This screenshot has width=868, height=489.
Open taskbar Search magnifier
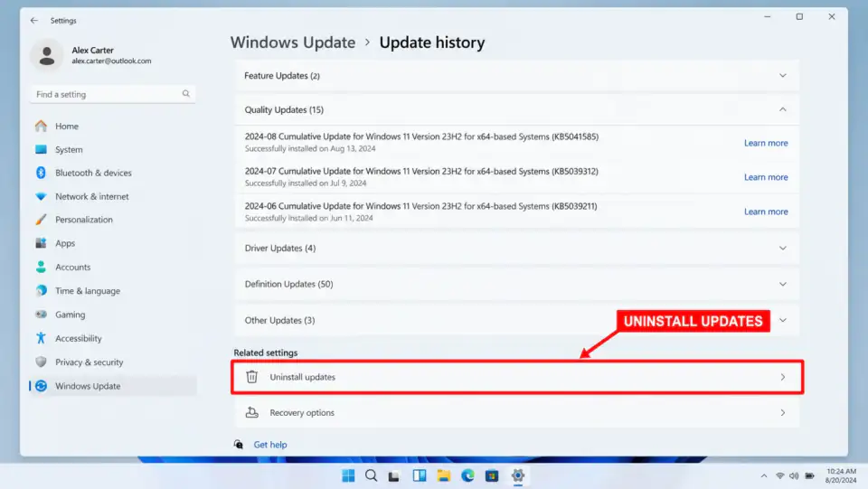pyautogui.click(x=372, y=475)
